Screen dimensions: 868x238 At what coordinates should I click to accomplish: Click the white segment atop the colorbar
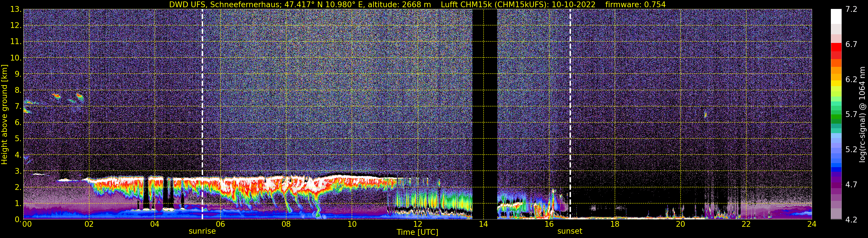(x=836, y=16)
